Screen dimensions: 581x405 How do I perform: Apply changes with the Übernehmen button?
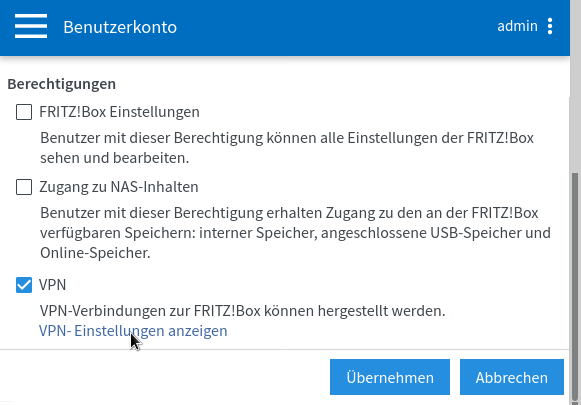click(390, 377)
